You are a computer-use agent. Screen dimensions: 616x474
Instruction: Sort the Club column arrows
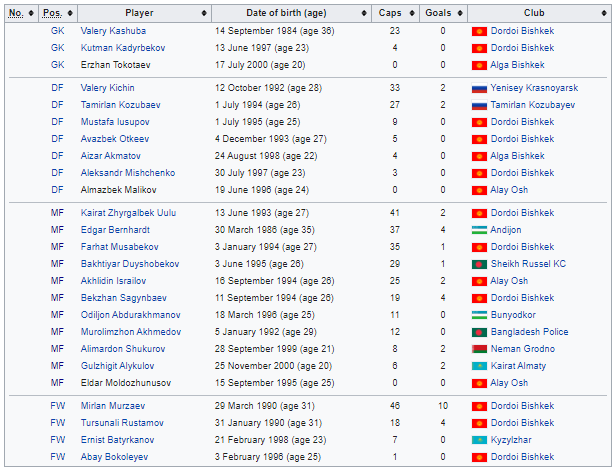coord(604,13)
